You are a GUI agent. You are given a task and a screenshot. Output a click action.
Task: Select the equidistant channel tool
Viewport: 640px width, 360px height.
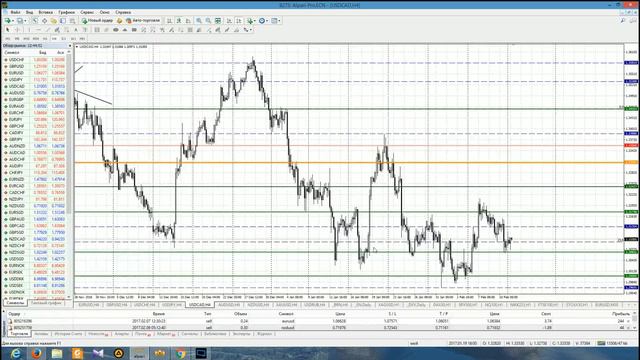point(57,30)
